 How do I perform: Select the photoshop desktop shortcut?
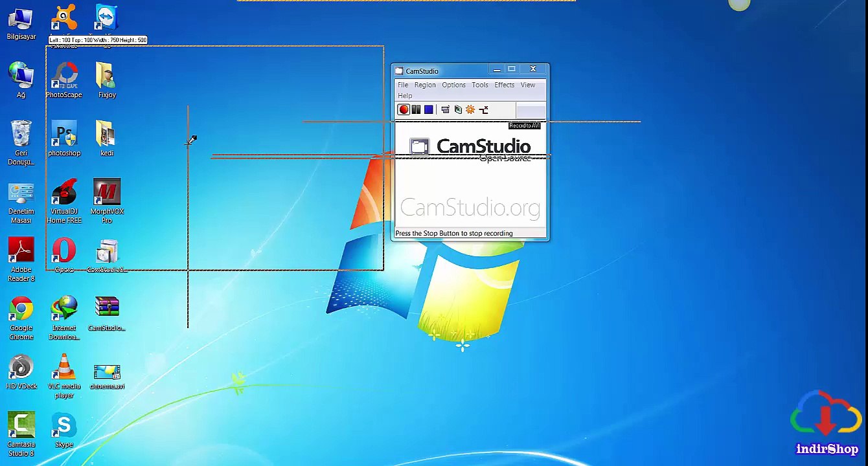(64, 139)
